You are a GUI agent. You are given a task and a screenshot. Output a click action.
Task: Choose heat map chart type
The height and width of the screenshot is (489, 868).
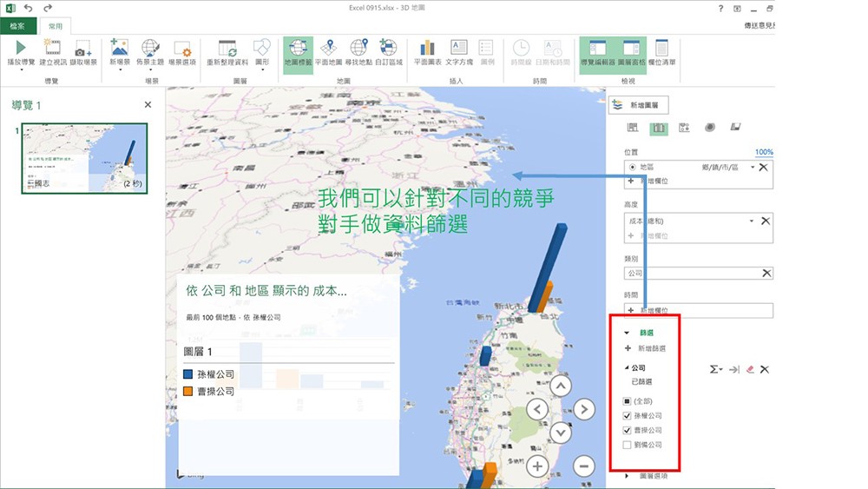click(710, 128)
